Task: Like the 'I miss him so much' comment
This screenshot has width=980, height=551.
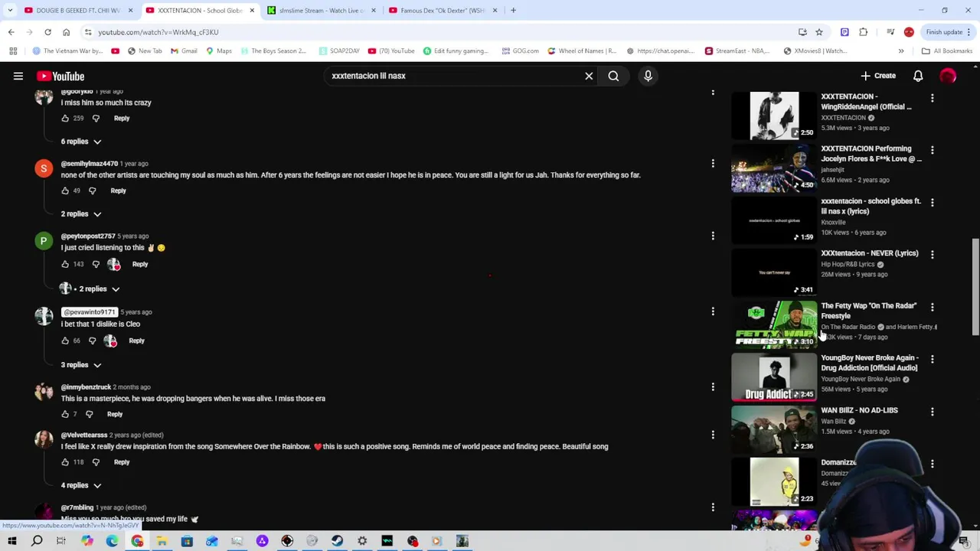Action: point(65,119)
